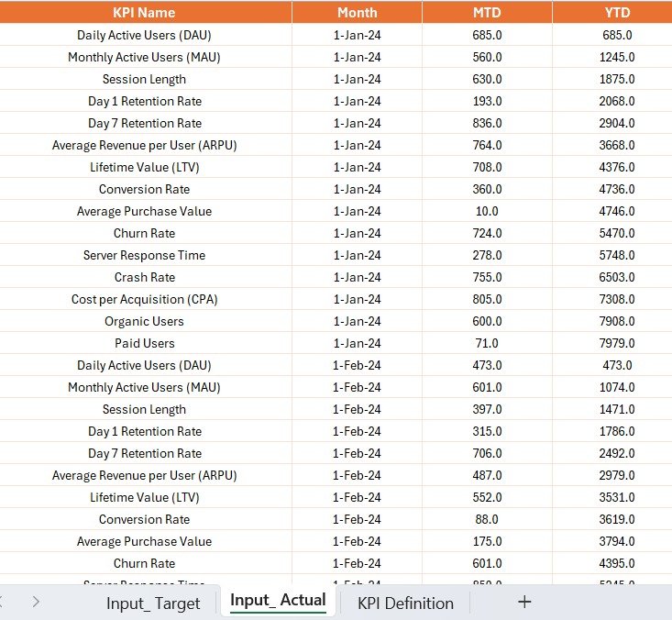
Task: Click MTD value 10.0
Action: pyautogui.click(x=487, y=211)
